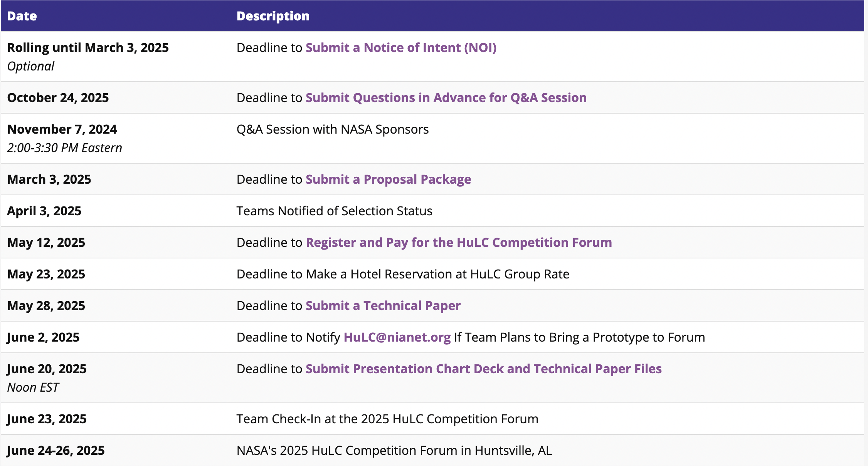Viewport: 868px width, 466px height.
Task: Click the Noon EST note
Action: click(33, 387)
